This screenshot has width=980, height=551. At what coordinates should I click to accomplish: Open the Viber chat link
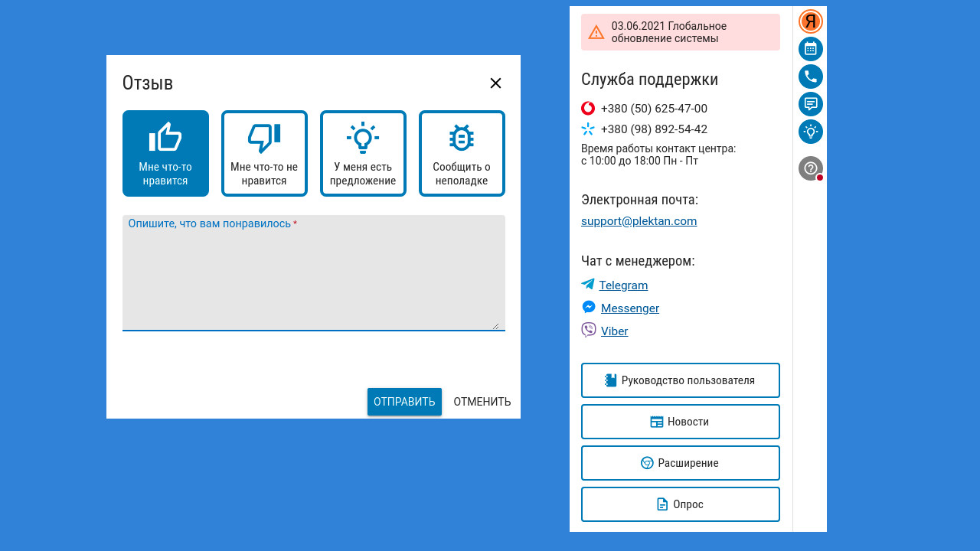615,331
